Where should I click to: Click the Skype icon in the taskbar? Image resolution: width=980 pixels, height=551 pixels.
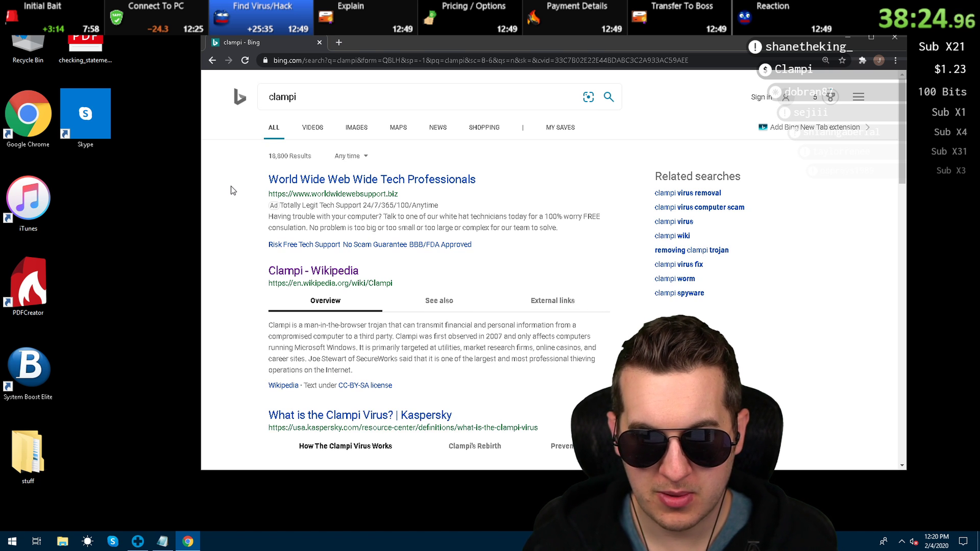(113, 541)
